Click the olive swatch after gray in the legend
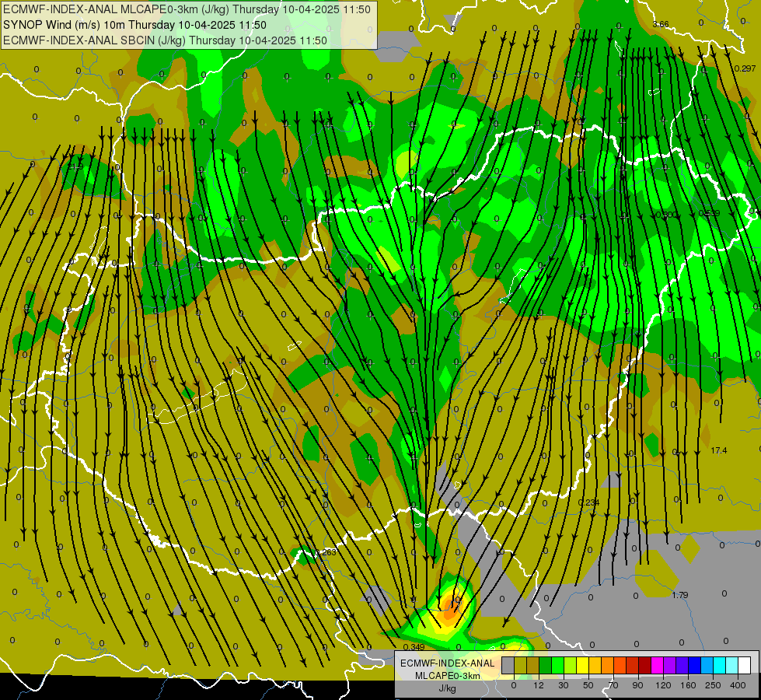761x700 pixels. coord(521,665)
